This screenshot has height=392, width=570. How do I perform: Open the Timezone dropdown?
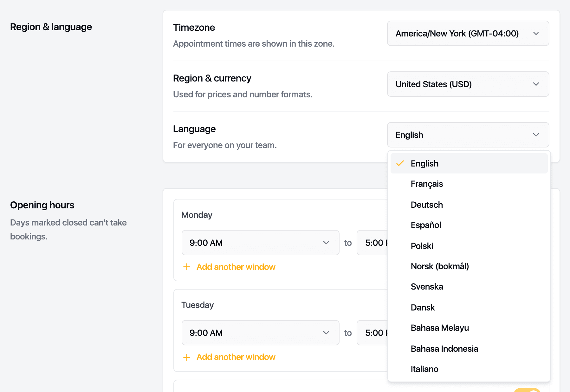468,33
